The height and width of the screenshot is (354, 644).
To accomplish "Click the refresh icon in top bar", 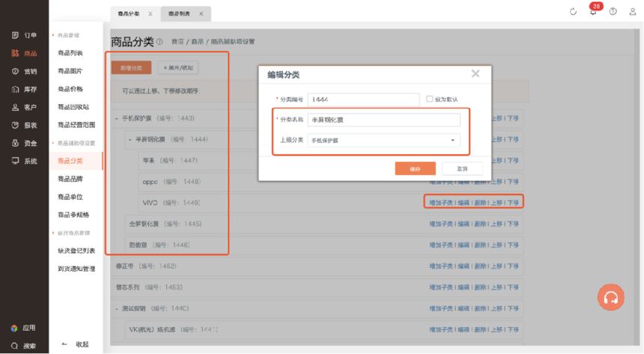I will (573, 11).
